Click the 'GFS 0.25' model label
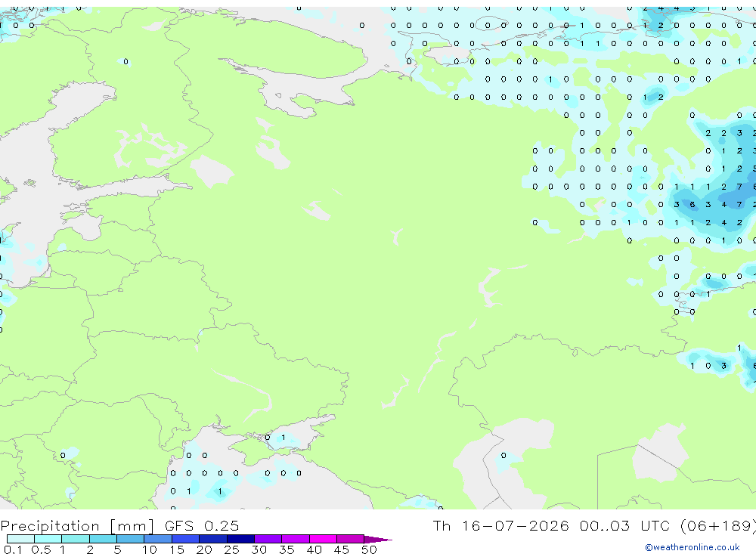The width and height of the screenshot is (756, 554). (x=202, y=525)
